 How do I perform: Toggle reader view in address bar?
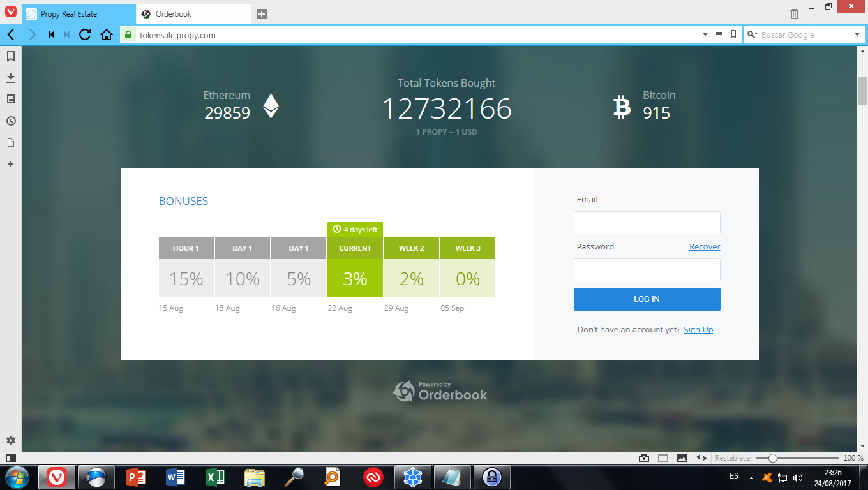(x=719, y=34)
